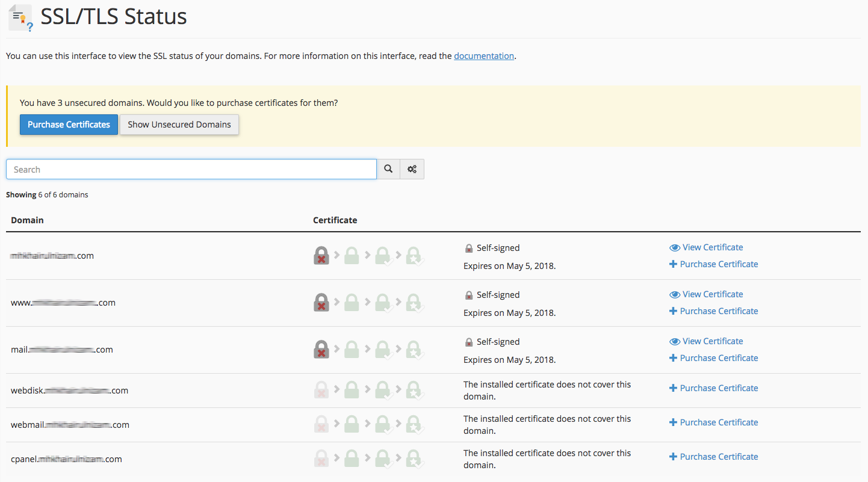Click small self-signed lock icon in first row
Viewport: 868px width, 482px height.
pyautogui.click(x=469, y=248)
